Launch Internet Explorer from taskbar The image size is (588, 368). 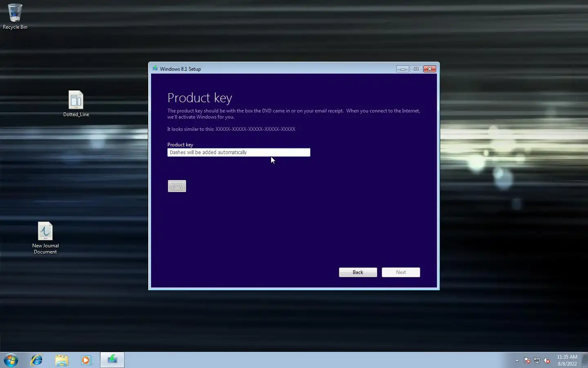pos(37,360)
